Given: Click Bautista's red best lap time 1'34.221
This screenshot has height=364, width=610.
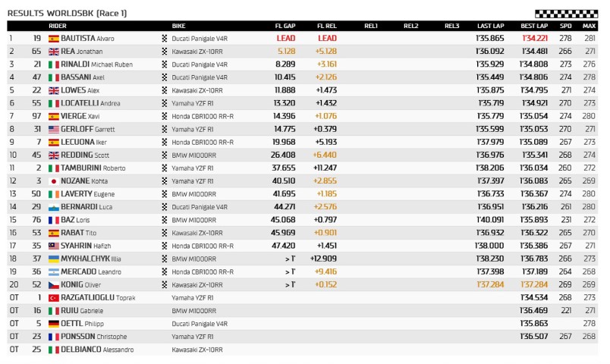Looking at the screenshot, I should pos(533,38).
